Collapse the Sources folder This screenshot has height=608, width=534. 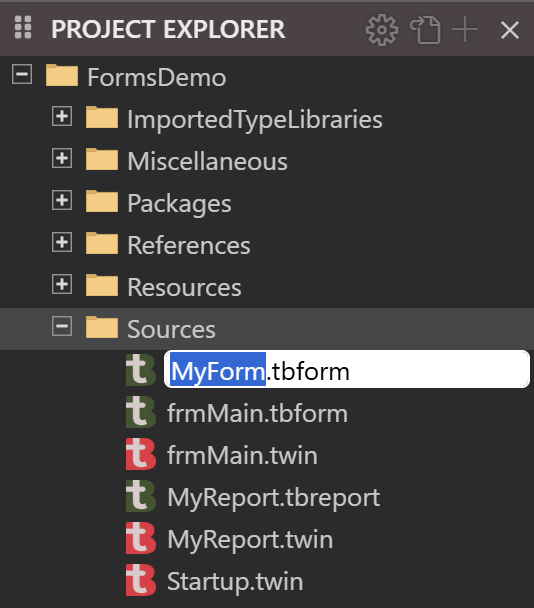(62, 326)
